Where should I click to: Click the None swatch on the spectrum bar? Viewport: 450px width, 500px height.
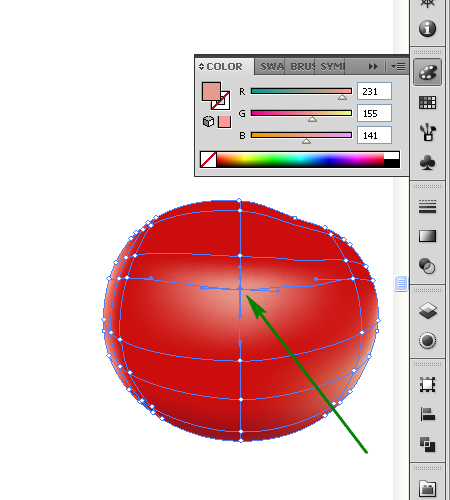pyautogui.click(x=208, y=159)
